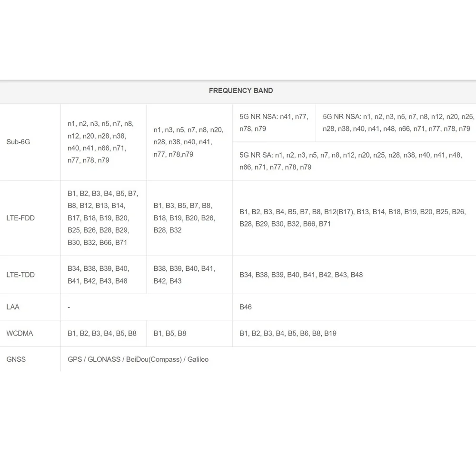Click LTE-FDD cell containing B12(B17)
This screenshot has width=476, height=476.
(352, 218)
